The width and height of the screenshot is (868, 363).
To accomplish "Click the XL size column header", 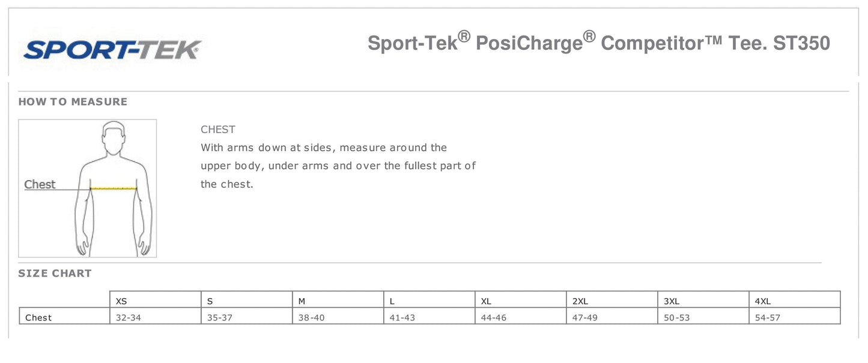I will click(487, 301).
